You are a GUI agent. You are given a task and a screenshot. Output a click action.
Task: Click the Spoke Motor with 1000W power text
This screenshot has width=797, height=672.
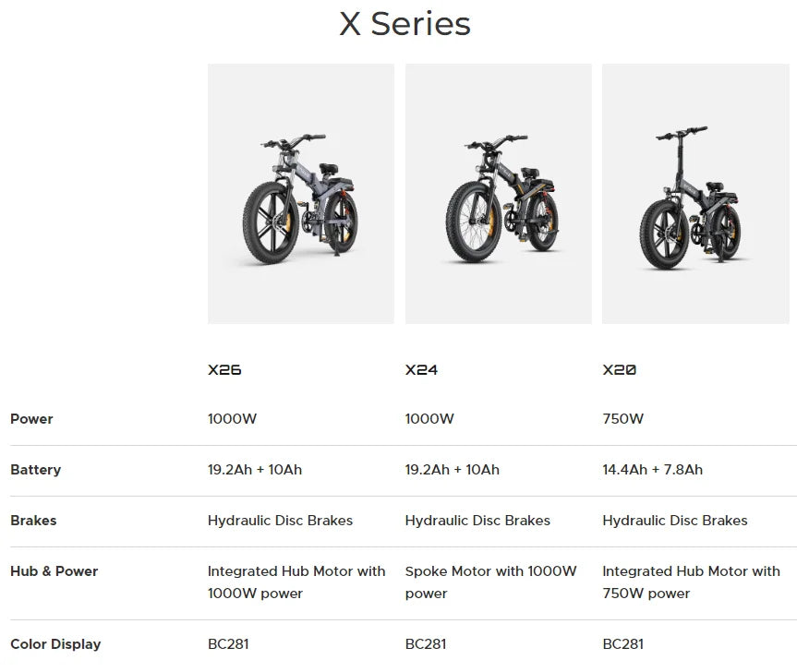point(491,582)
